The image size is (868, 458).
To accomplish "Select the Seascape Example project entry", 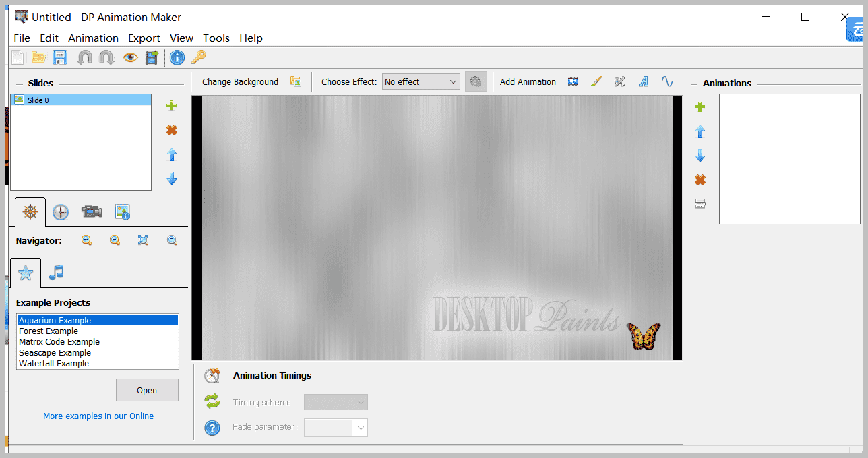I will point(55,352).
